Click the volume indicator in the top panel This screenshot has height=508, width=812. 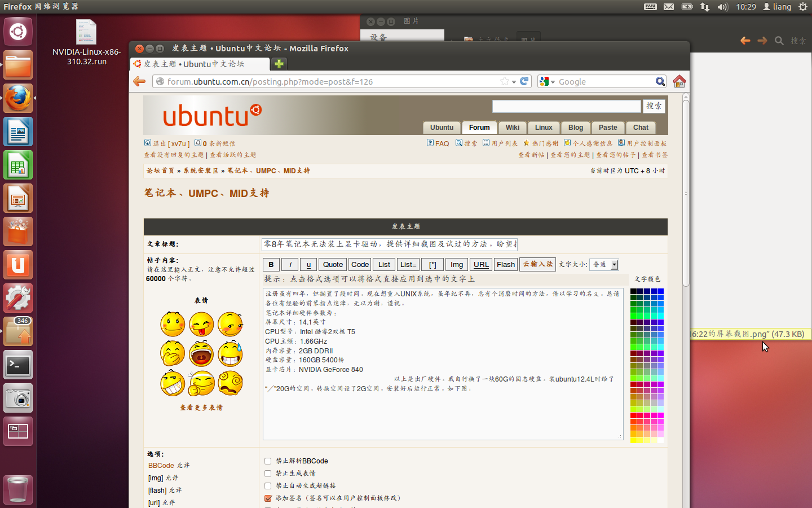click(x=722, y=7)
